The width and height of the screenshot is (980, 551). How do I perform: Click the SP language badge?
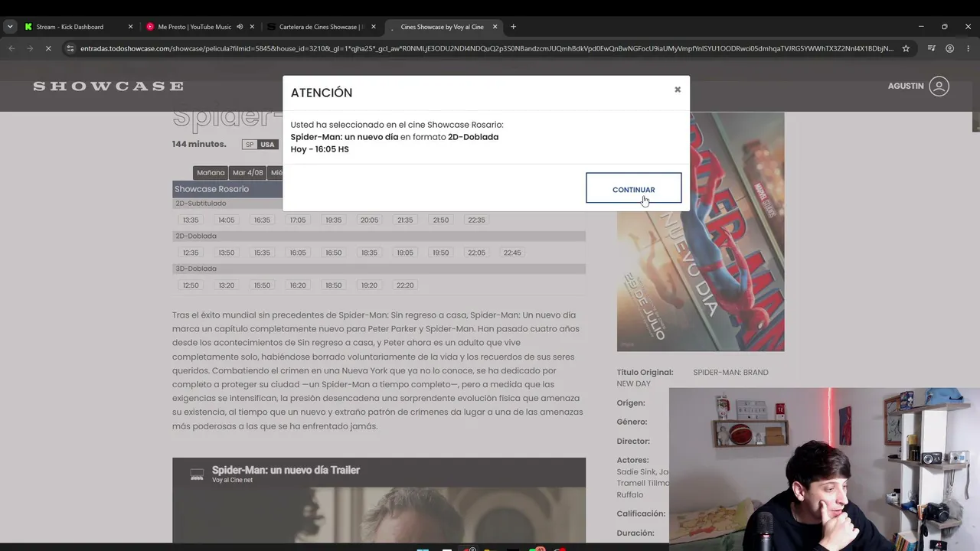coord(250,145)
